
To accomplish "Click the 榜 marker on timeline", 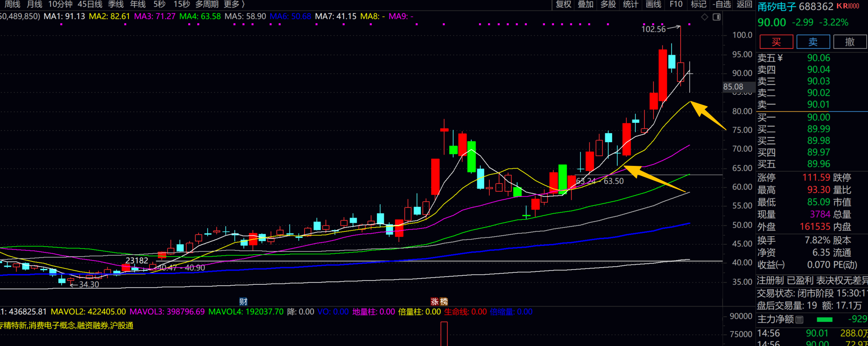I will 444,302.
